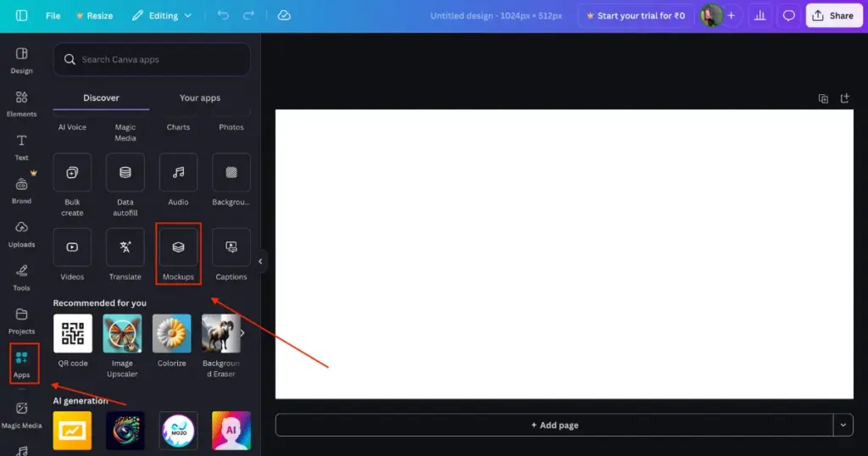Open the Text sidebar panel
Image resolution: width=868 pixels, height=456 pixels.
click(x=21, y=147)
